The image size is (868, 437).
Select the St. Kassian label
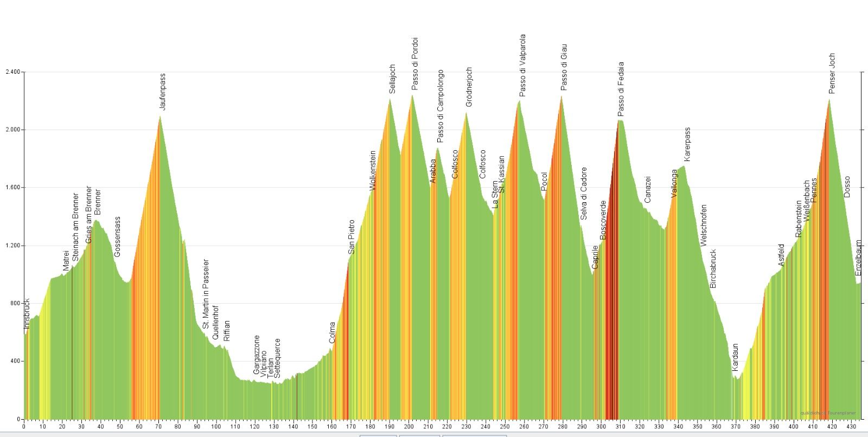point(502,175)
